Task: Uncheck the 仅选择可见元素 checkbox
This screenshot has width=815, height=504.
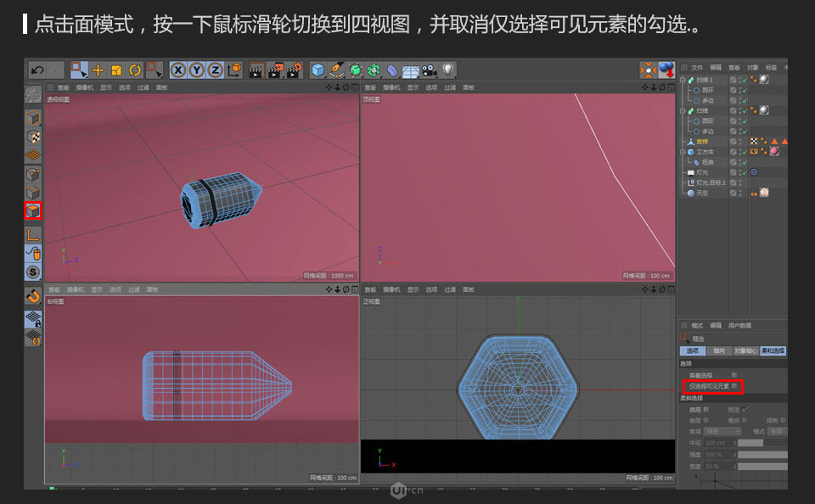Action: pos(734,387)
